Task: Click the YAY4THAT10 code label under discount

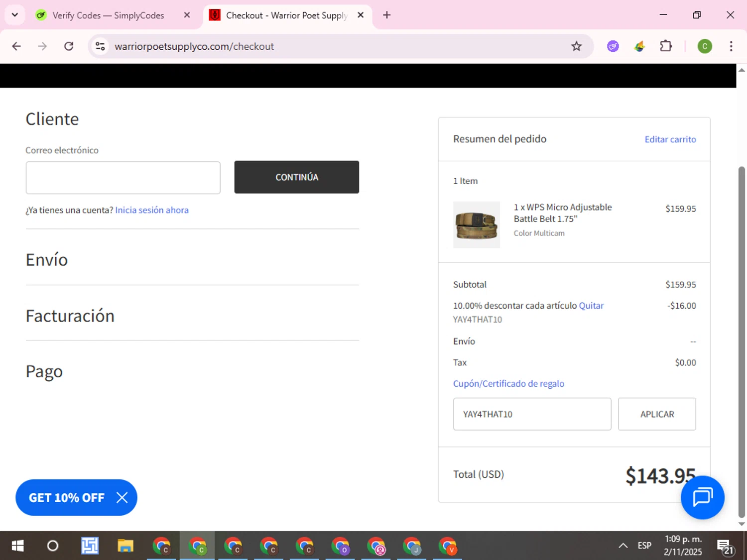Action: pos(478,320)
